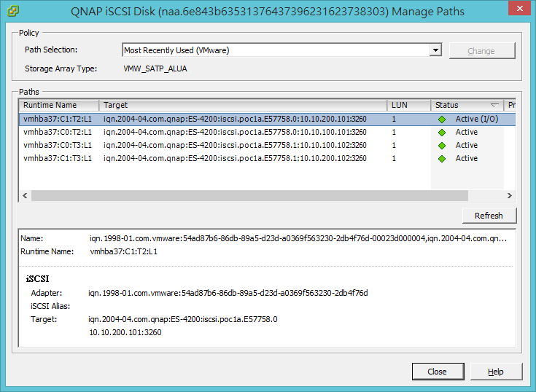Image resolution: width=536 pixels, height=392 pixels.
Task: Click the Storage Array Type label
Action: click(x=61, y=68)
